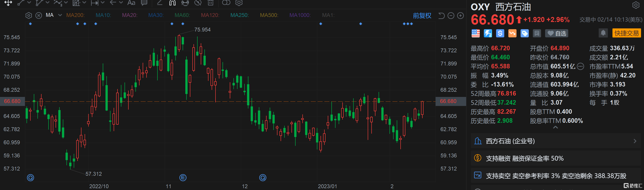Image resolution: width=644 pixels, height=190 pixels.
Task: Click the 52周最高 76.816 value
Action: click(x=507, y=94)
